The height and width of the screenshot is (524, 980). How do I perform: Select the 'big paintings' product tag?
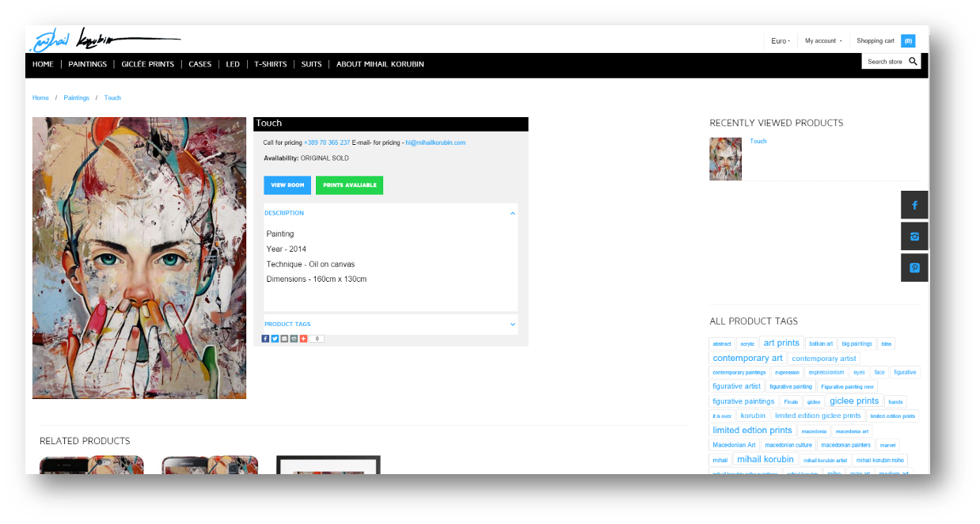(857, 344)
